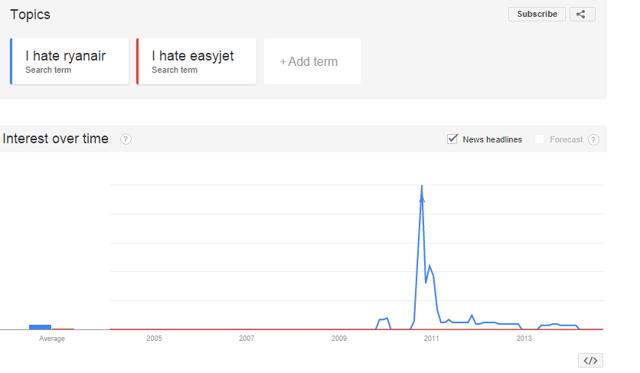
Task: Click the Subscribe button
Action: (537, 14)
